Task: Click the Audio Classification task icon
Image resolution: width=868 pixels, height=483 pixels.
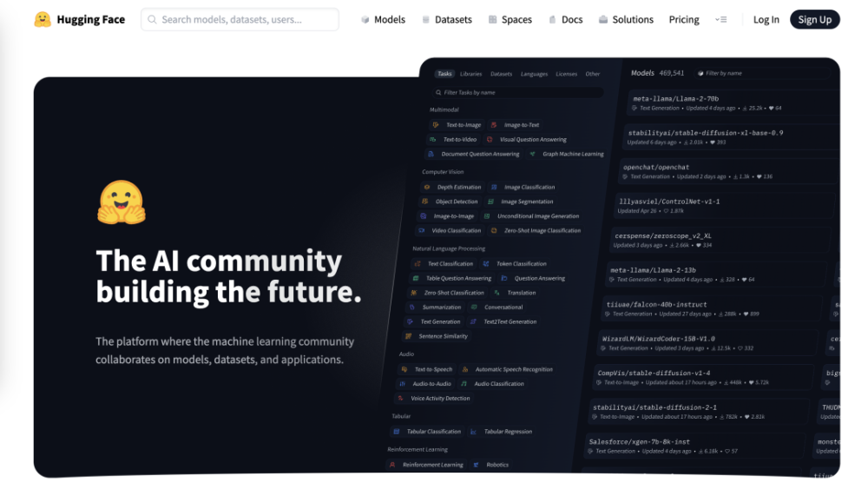Action: (464, 384)
